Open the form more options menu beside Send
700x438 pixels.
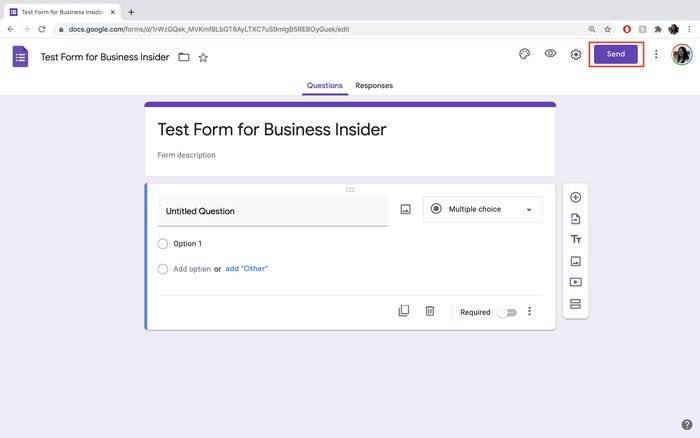(x=656, y=54)
